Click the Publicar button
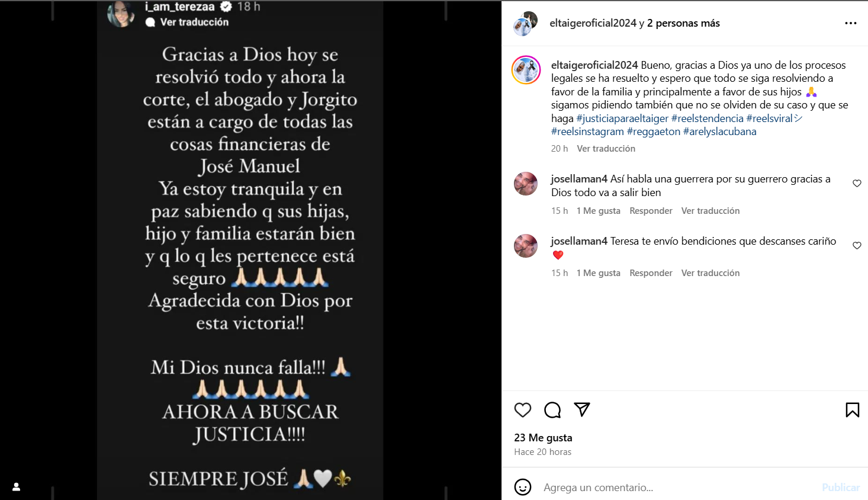 [x=841, y=488]
